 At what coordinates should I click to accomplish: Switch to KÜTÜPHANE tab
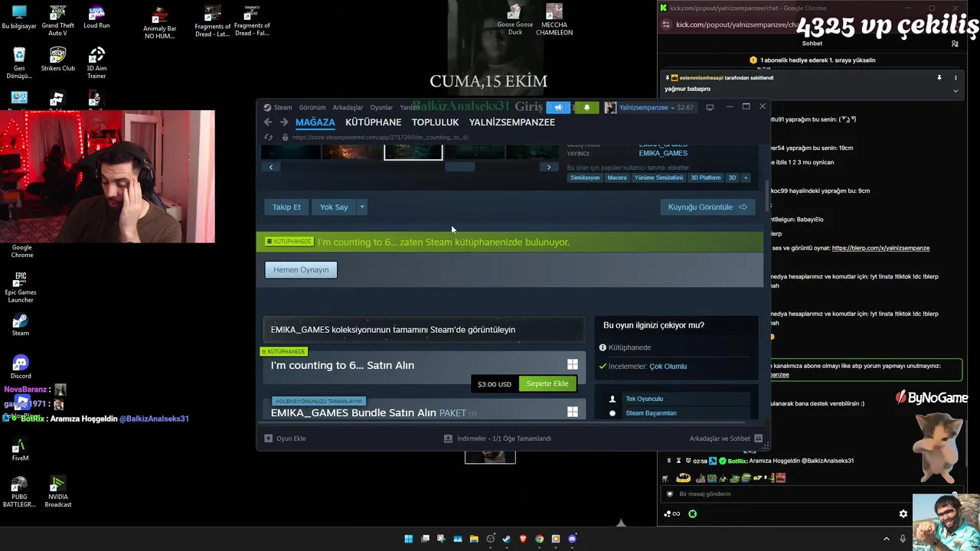pos(374,122)
